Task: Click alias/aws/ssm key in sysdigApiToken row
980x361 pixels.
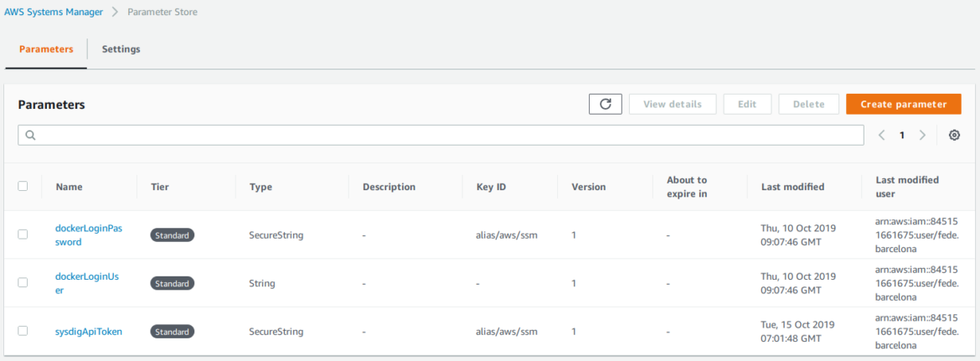Action: pyautogui.click(x=507, y=332)
